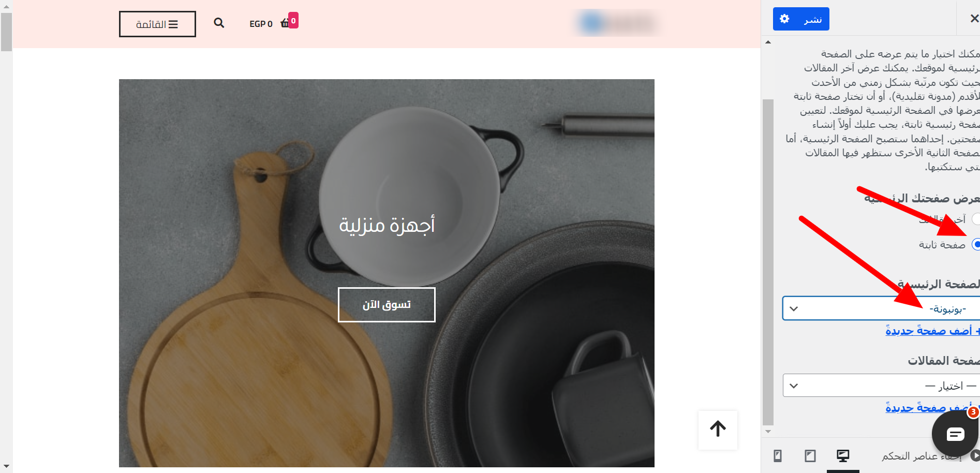
Task: Open the homepage selection dropdown
Action: (x=881, y=308)
